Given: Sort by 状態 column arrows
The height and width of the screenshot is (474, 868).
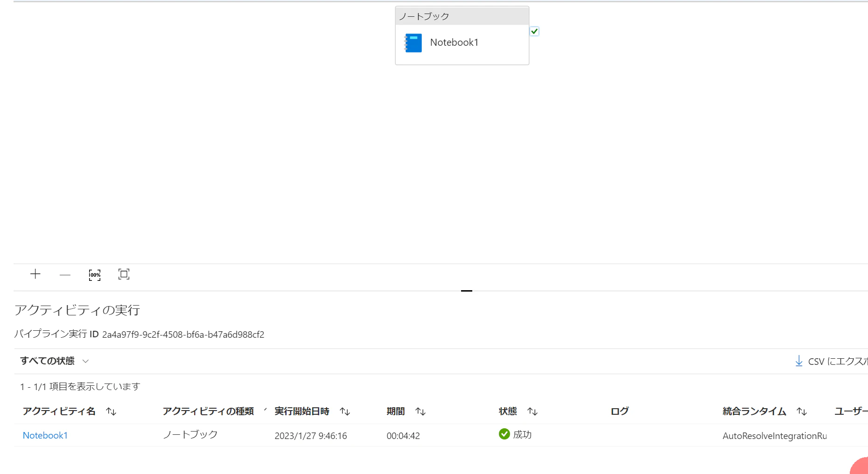Looking at the screenshot, I should click(532, 411).
